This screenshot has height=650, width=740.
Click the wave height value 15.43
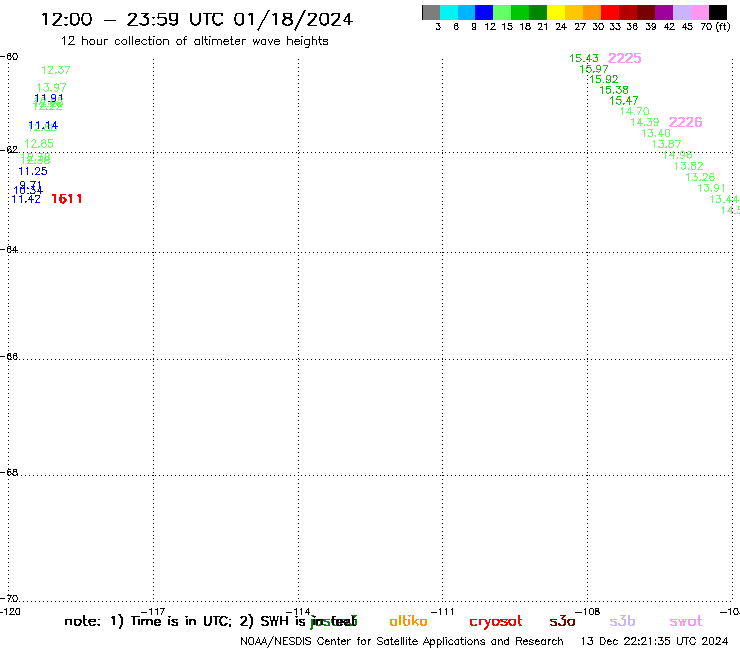tap(584, 58)
